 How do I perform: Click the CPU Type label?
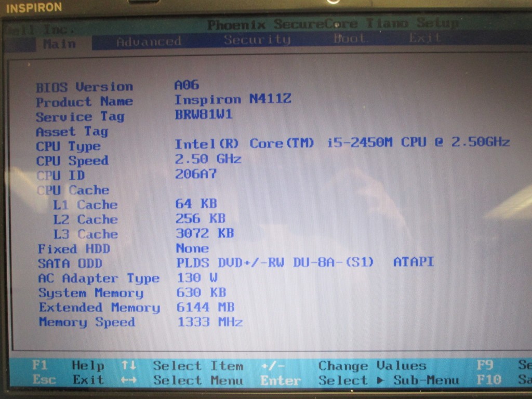(x=68, y=147)
